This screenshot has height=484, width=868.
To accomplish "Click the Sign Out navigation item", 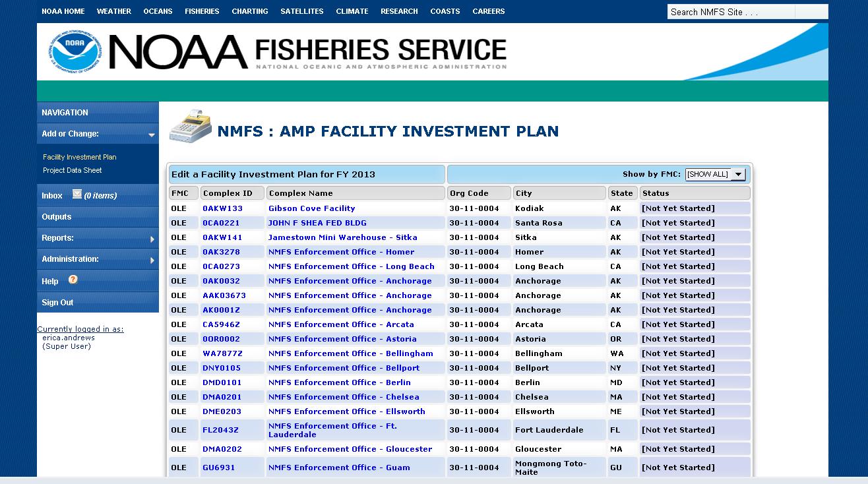I will coord(58,303).
